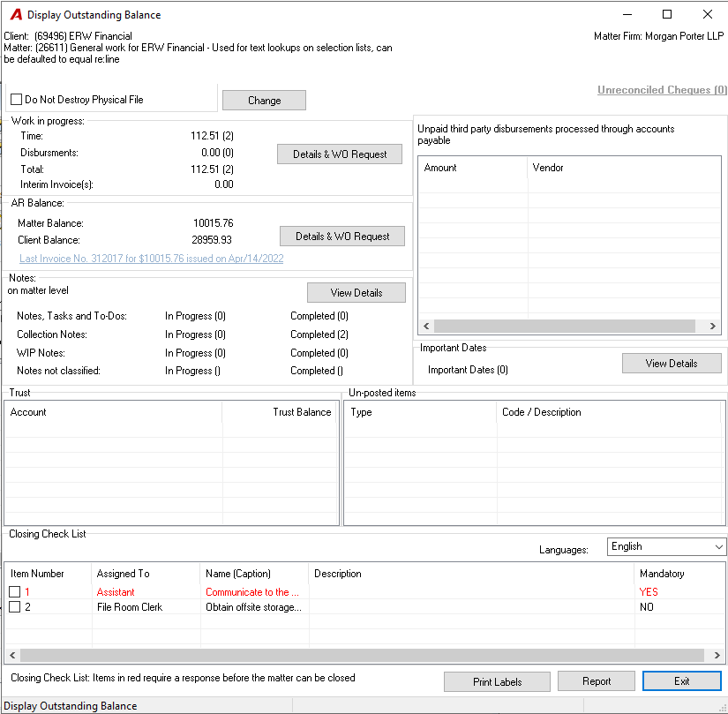The width and height of the screenshot is (728, 714).
Task: Click the red A application icon in title bar
Action: [x=16, y=15]
